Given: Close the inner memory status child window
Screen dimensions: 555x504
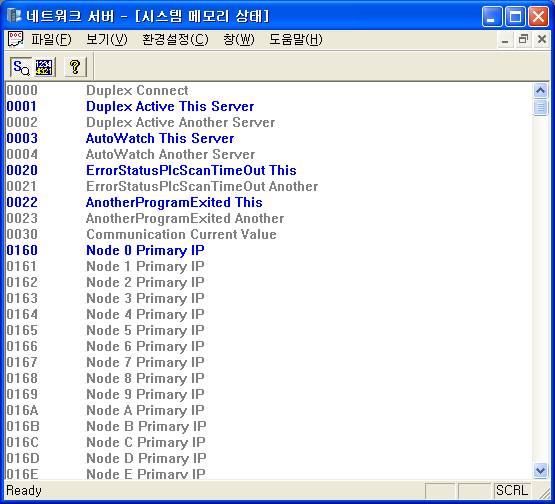Looking at the screenshot, I should click(x=542, y=39).
